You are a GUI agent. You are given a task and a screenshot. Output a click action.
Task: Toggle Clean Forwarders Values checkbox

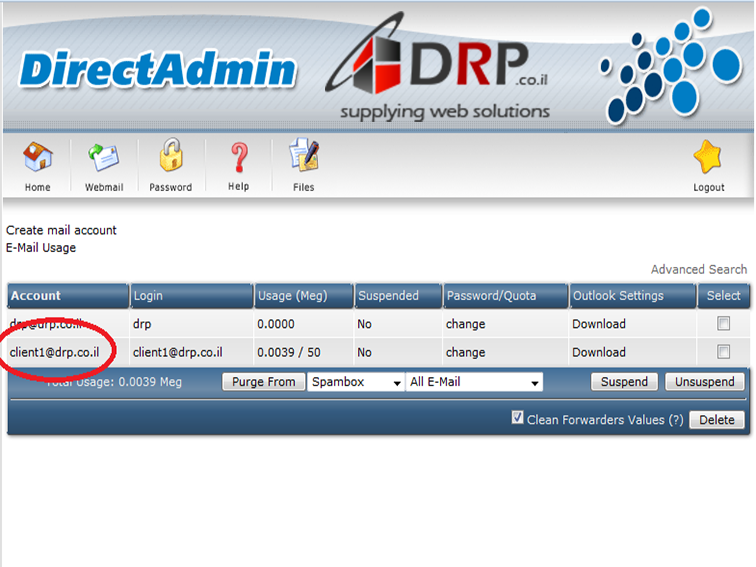coord(517,418)
